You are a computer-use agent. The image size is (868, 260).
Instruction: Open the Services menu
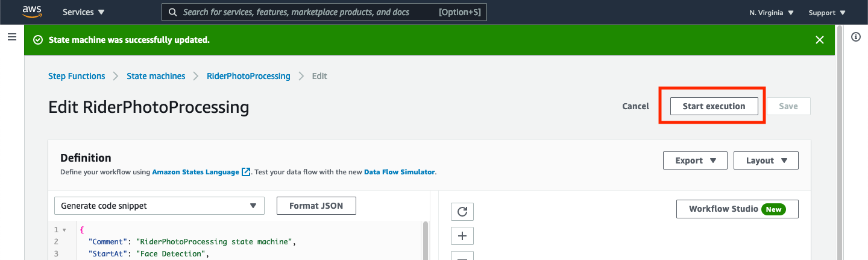click(83, 12)
